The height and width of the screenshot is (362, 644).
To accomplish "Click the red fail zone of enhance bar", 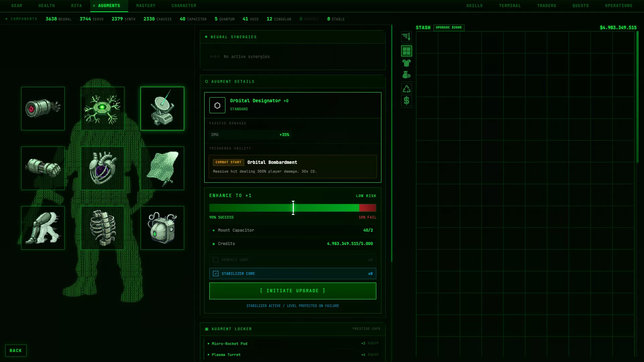I will (368, 208).
